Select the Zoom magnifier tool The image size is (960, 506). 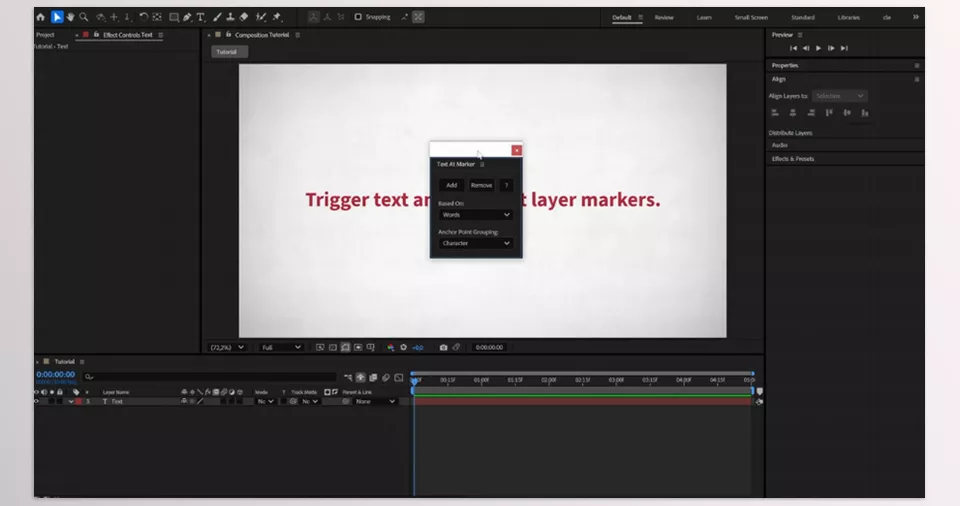click(84, 17)
